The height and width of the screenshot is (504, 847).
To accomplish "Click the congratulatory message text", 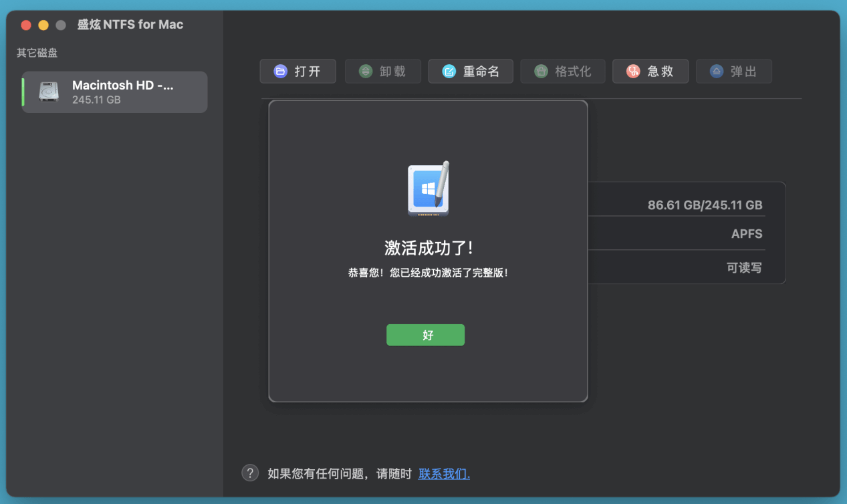I will click(x=428, y=271).
